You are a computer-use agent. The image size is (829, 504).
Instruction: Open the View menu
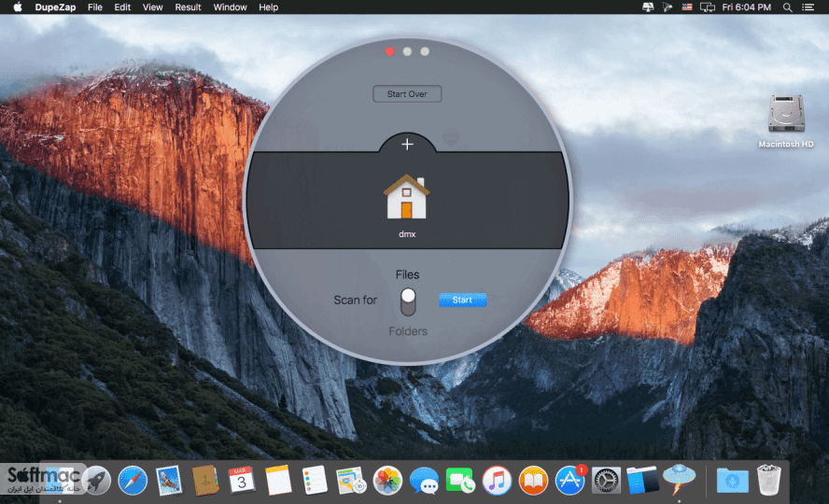pyautogui.click(x=153, y=7)
